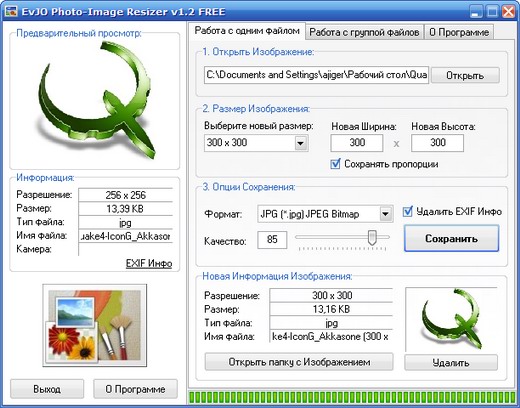Click the original resolution value 256 x 256

126,195
